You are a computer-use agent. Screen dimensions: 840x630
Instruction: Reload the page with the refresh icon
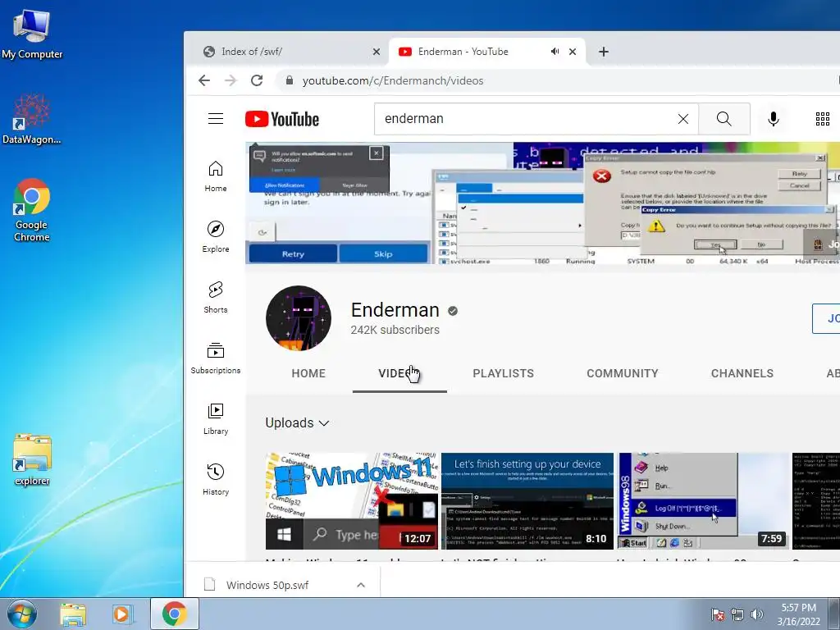click(257, 80)
